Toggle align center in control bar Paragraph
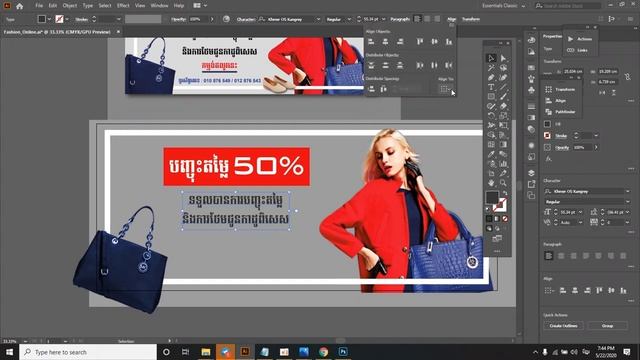640x360 pixels. (x=427, y=19)
